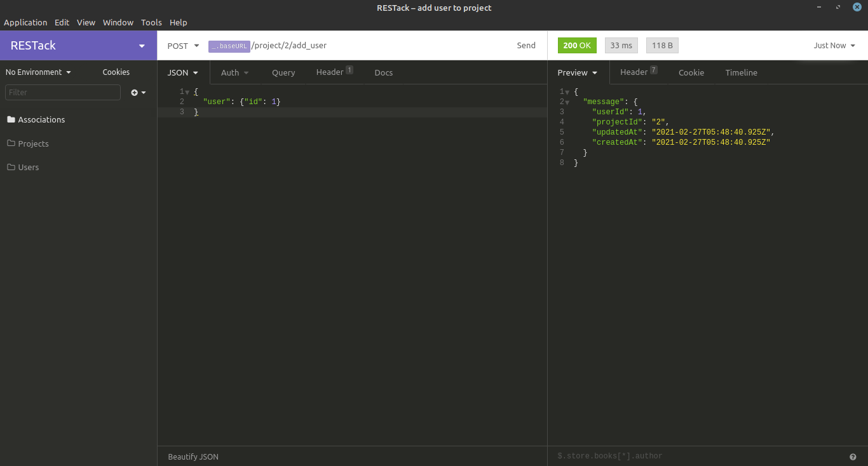Click the response JSONPath filter field
Screen dimensions: 868x466
(696, 456)
